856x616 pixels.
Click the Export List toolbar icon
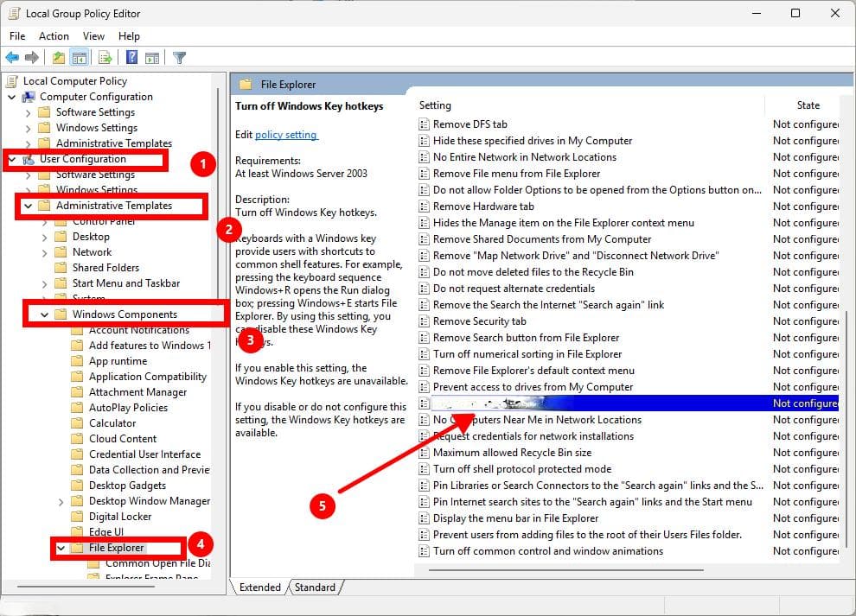coord(105,57)
